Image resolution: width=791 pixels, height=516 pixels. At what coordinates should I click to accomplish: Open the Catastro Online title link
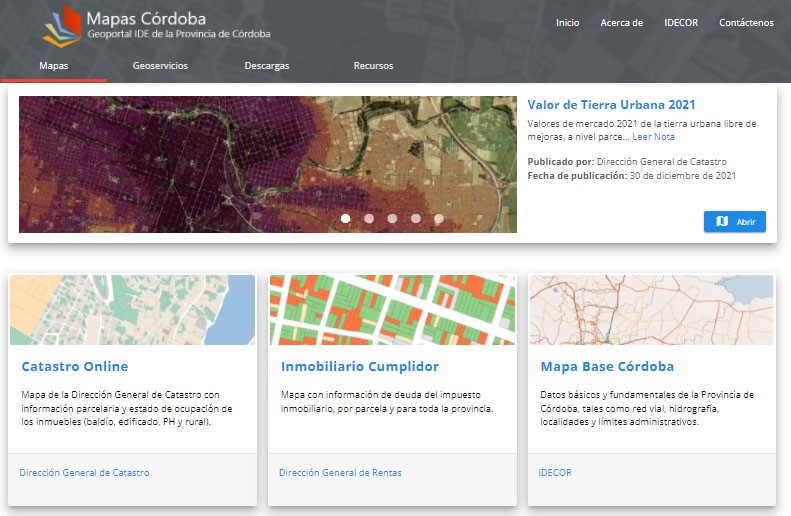(75, 367)
